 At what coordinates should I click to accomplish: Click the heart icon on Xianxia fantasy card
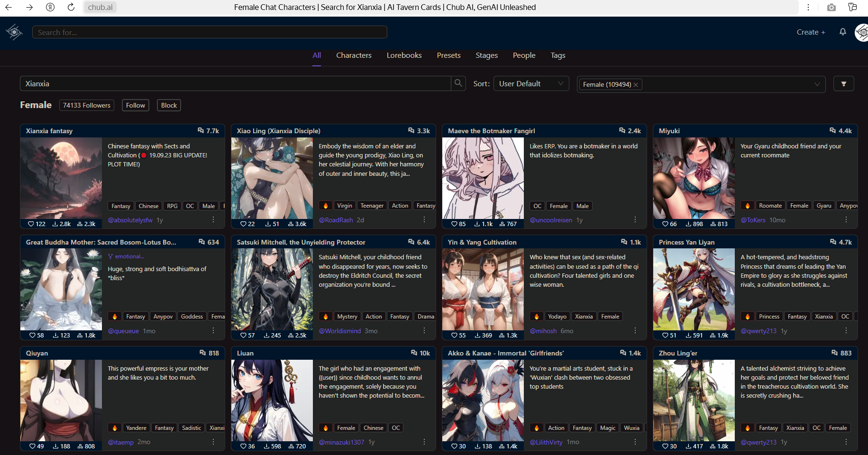pyautogui.click(x=31, y=224)
